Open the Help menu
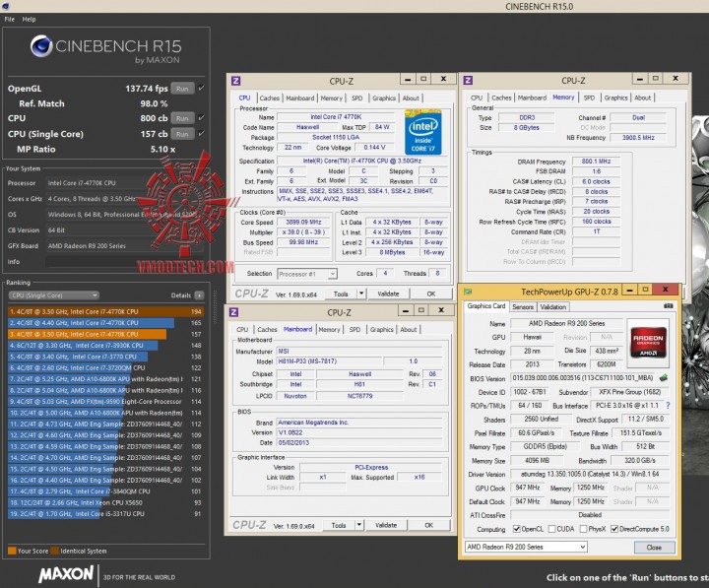 pos(29,19)
